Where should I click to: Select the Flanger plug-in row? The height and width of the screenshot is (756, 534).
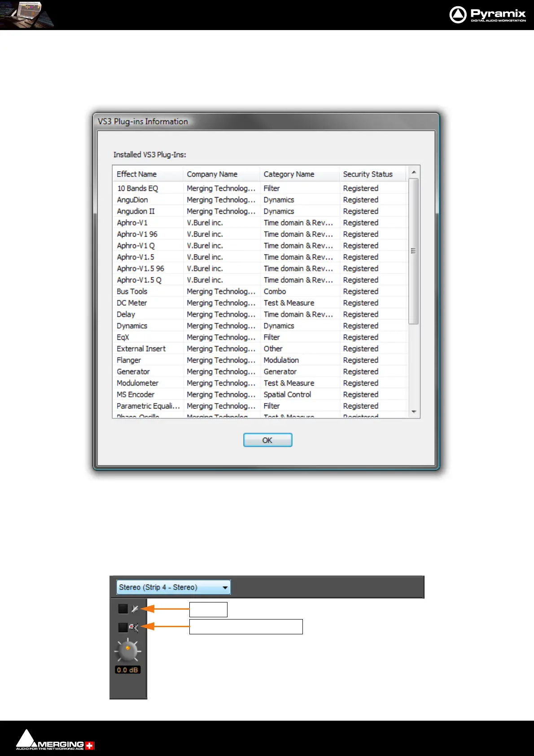[x=260, y=360]
